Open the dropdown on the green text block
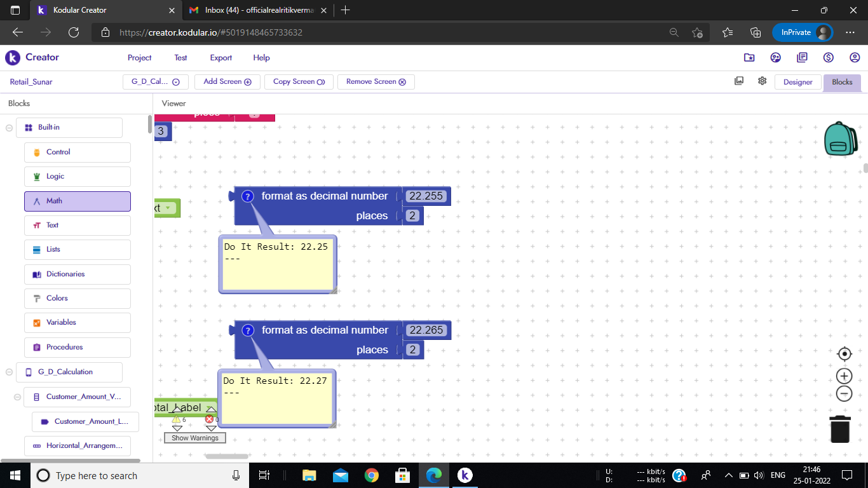 (168, 208)
